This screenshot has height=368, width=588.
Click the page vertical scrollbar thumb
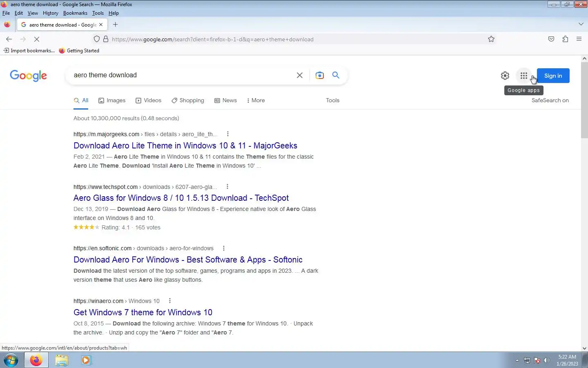tap(584, 100)
